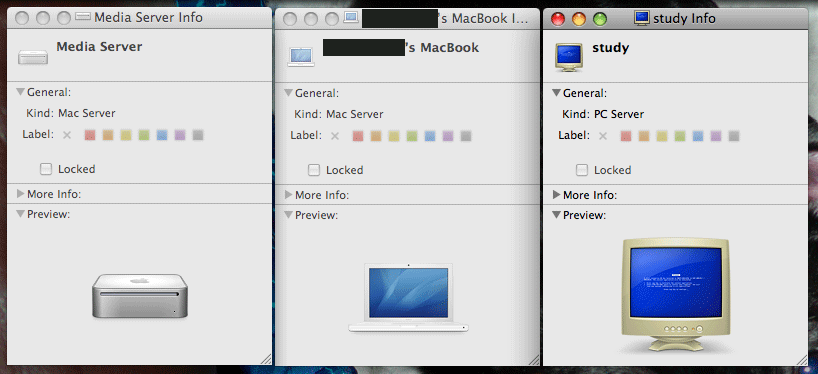The height and width of the screenshot is (374, 818).
Task: Apply gray label in study Info
Action: [x=734, y=136]
